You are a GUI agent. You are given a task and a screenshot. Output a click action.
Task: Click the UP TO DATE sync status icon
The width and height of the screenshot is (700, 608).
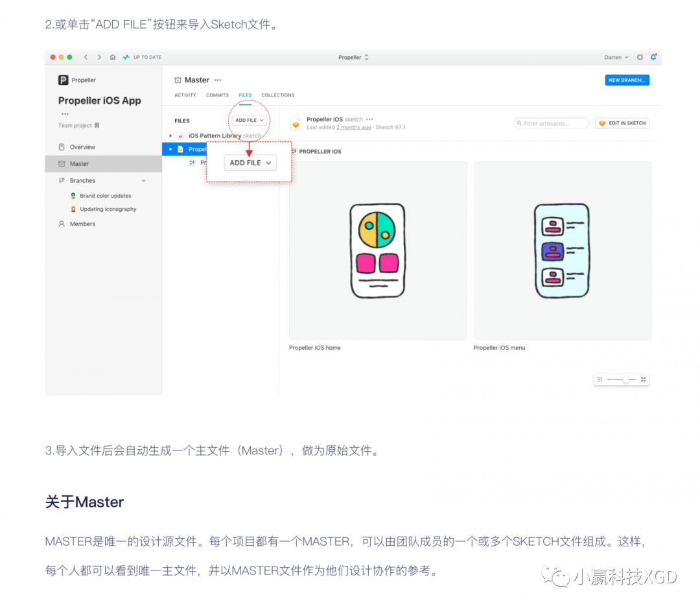coord(126,57)
